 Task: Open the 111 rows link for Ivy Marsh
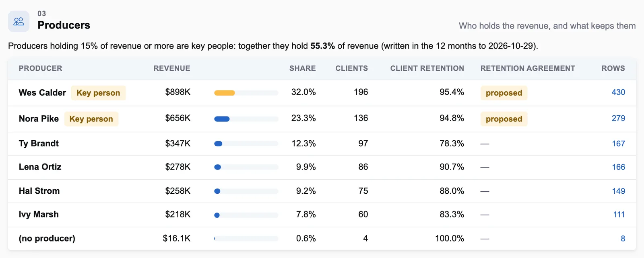point(619,214)
